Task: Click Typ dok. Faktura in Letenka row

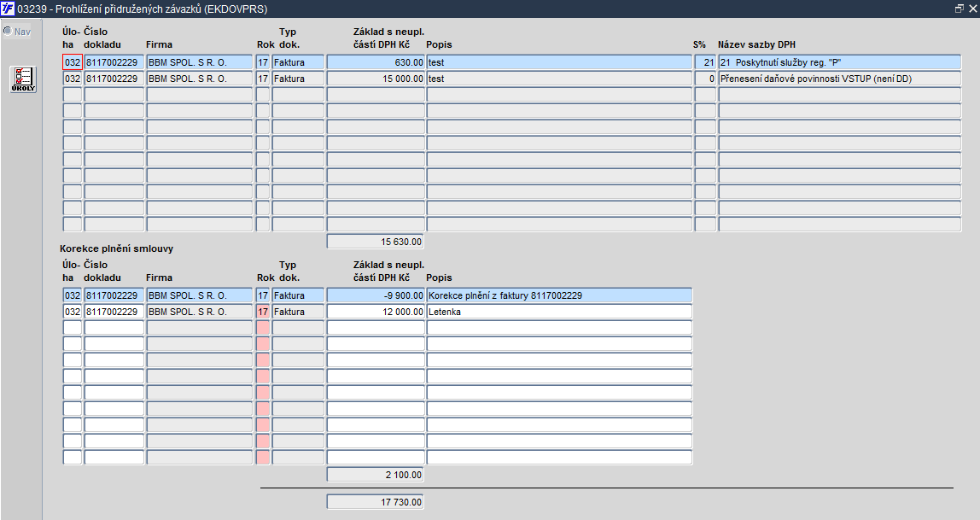Action: [x=298, y=312]
